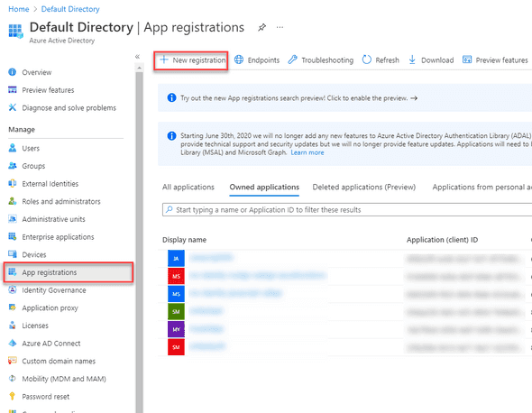
Task: Open Default Directory breadcrumb link
Action: (x=70, y=9)
